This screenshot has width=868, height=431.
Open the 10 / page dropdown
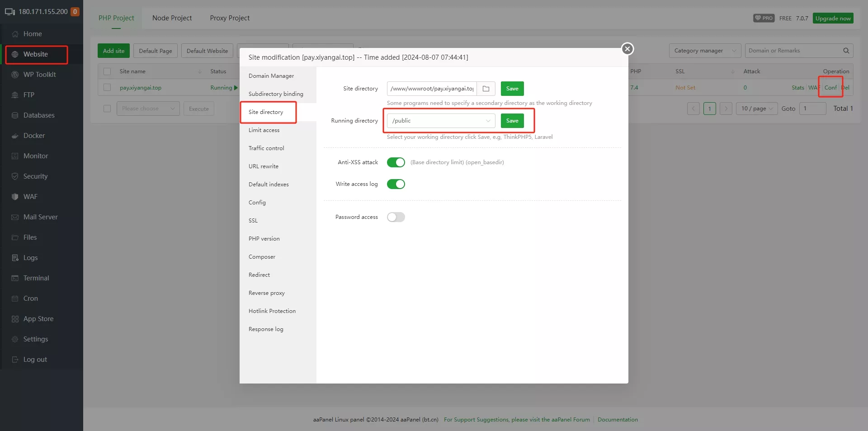click(x=757, y=109)
